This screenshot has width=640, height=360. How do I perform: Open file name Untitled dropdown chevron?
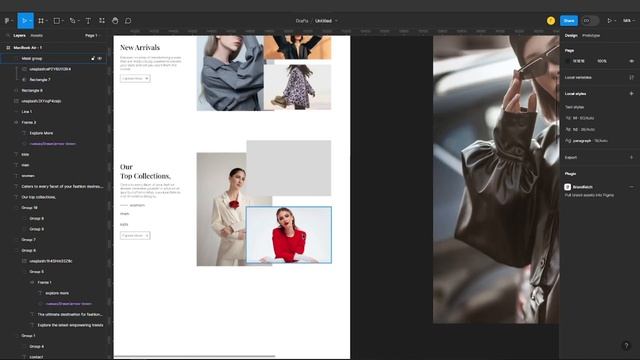[x=336, y=20]
